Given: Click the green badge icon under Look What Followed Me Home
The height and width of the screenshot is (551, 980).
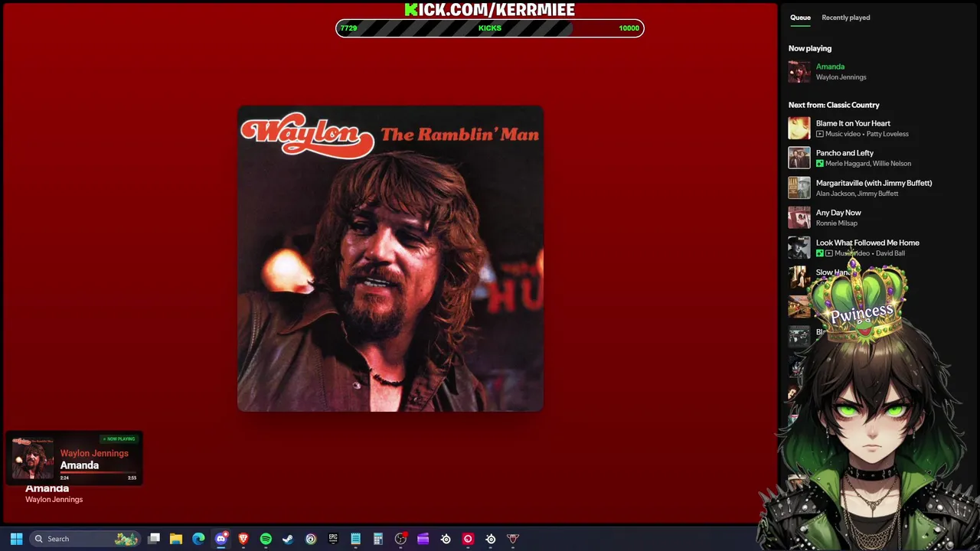Looking at the screenshot, I should point(820,253).
